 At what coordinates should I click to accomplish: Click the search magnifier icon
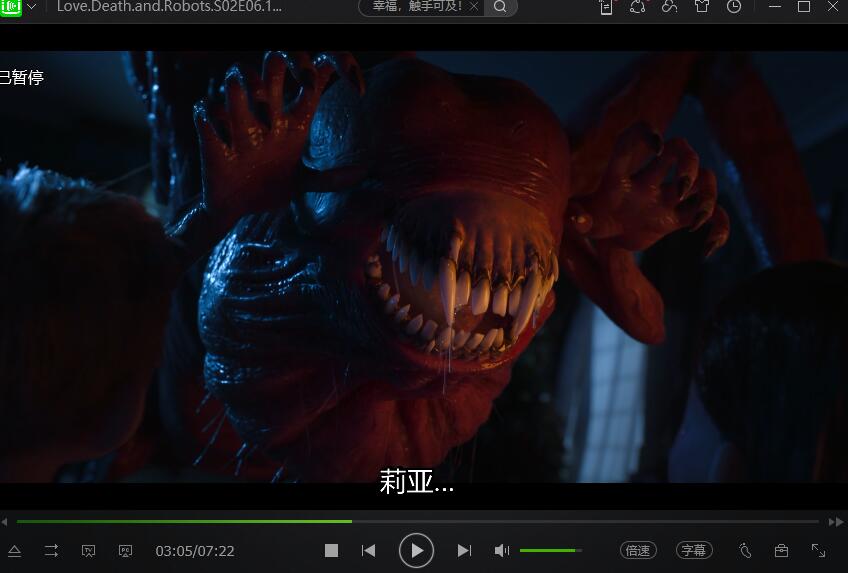click(500, 7)
